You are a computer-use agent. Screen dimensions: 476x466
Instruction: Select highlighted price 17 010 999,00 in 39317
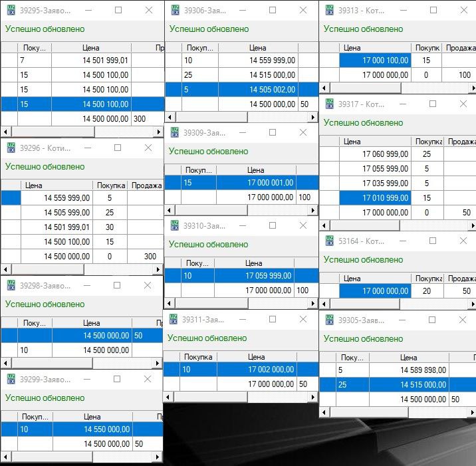(375, 198)
